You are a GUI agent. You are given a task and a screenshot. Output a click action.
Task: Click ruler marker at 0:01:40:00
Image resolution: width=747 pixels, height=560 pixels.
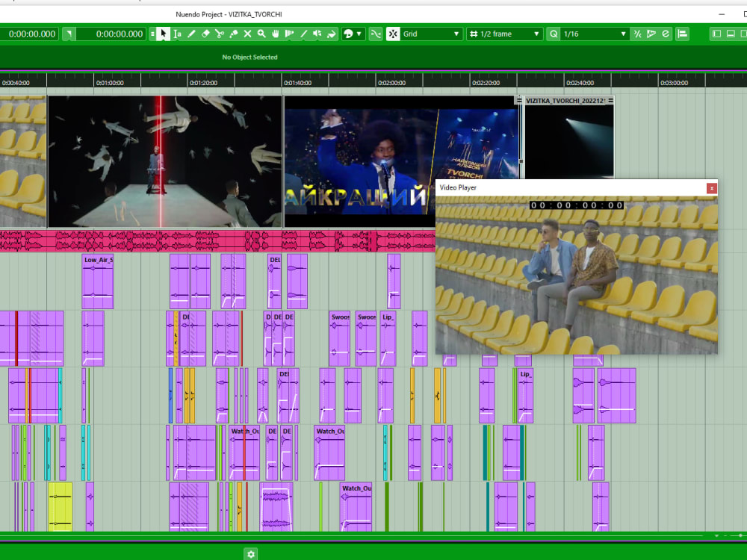[x=298, y=82]
